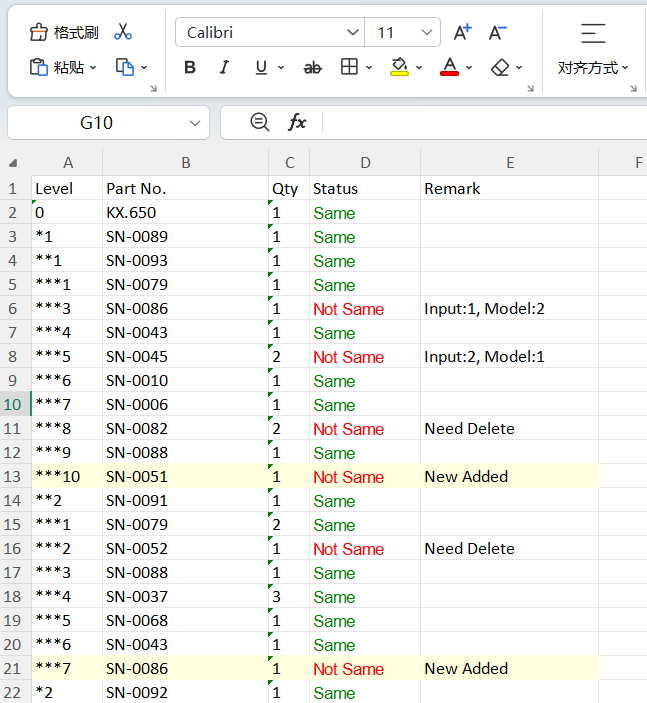Image resolution: width=647 pixels, height=703 pixels.
Task: Click the Copy icon
Action: tap(125, 67)
